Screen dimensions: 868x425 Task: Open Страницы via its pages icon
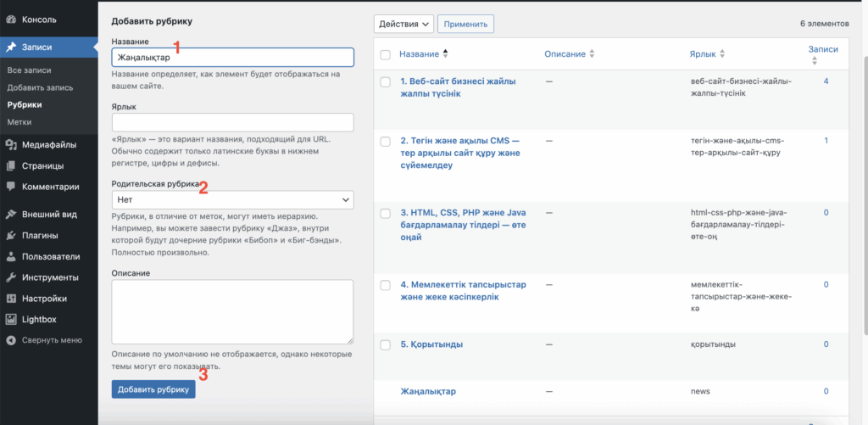coord(11,166)
